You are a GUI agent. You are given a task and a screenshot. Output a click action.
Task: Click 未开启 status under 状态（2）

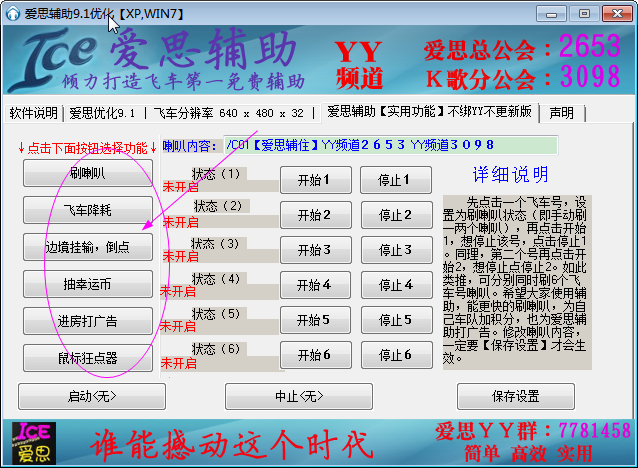tap(181, 222)
